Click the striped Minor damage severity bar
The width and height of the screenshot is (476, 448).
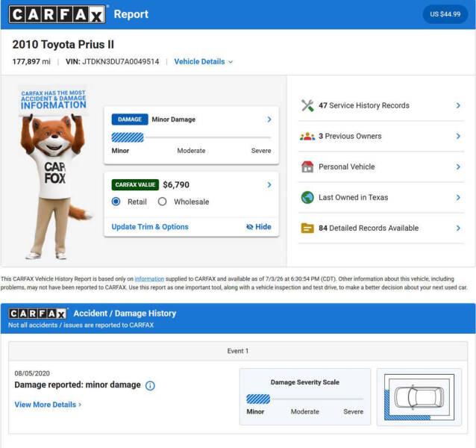point(128,137)
